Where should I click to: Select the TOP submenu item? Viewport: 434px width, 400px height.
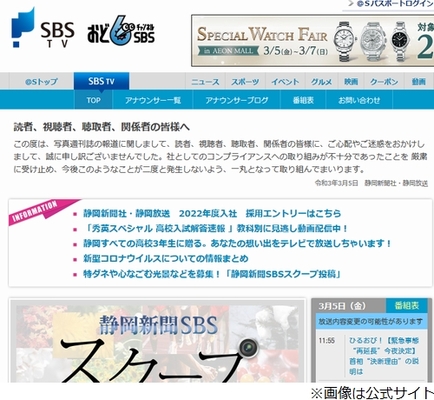94,100
